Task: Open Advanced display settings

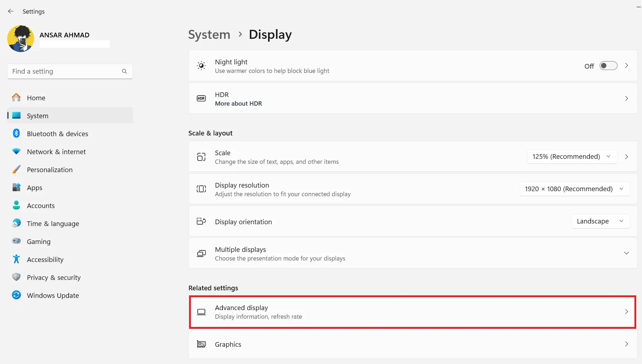Action: (412, 312)
